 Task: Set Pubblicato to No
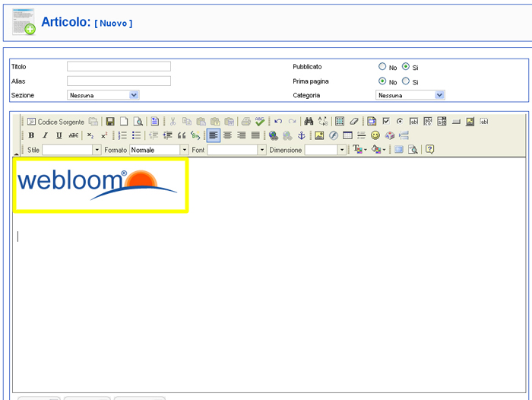point(382,67)
